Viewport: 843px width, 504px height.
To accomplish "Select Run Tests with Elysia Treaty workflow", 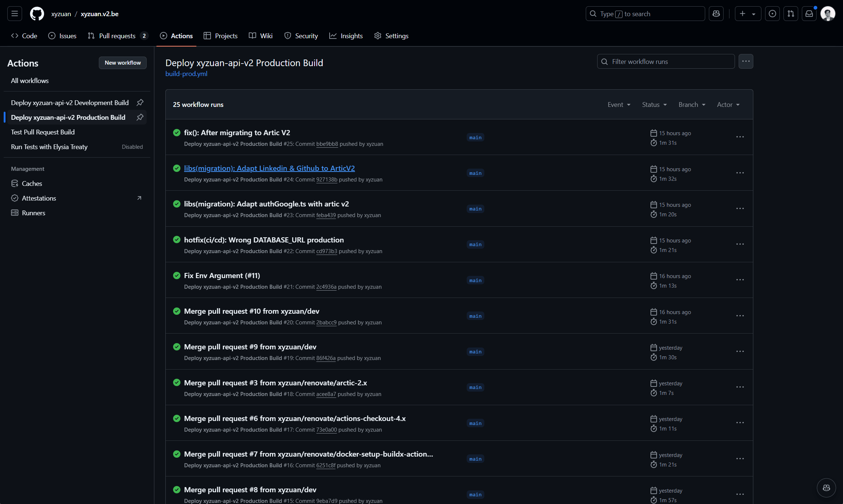I will (x=77, y=147).
